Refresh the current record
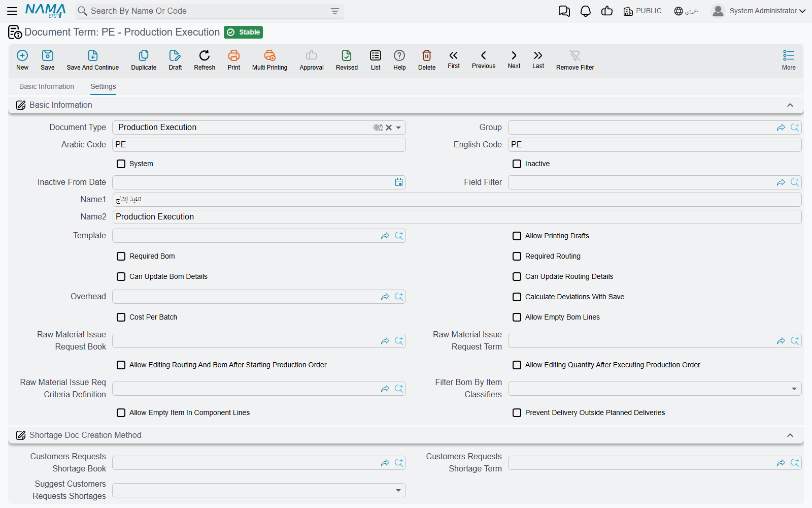This screenshot has width=812, height=508. pyautogui.click(x=205, y=60)
